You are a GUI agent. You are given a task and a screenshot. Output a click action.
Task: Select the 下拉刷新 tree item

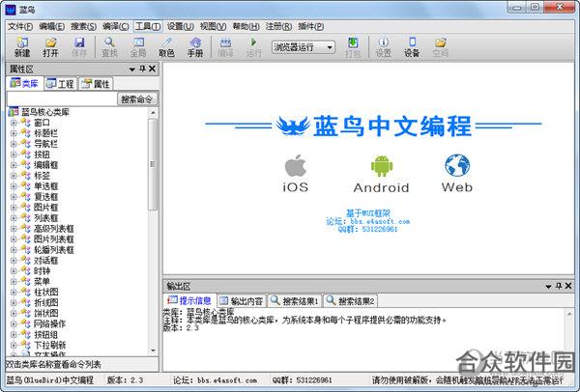50,345
